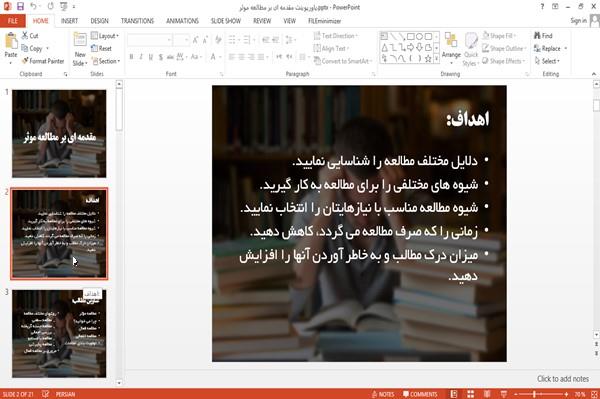Toggle Italic formatting
This screenshot has width=600, height=399.
click(x=141, y=57)
